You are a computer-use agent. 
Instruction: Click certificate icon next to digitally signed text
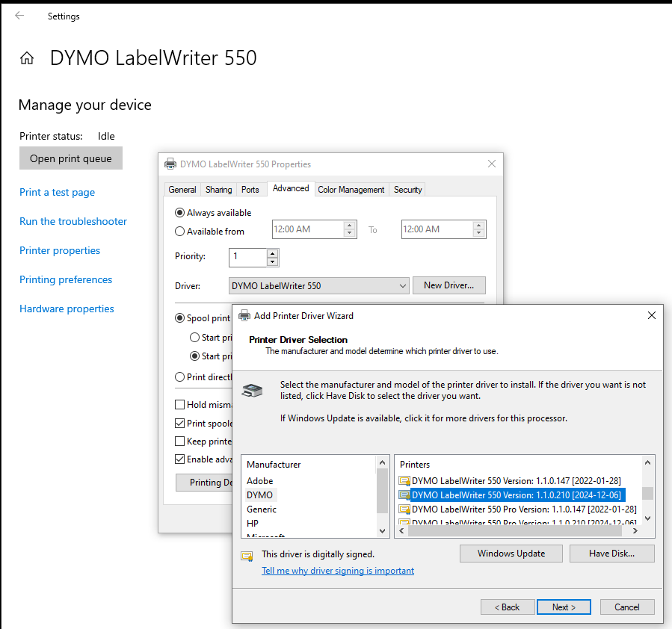[247, 556]
